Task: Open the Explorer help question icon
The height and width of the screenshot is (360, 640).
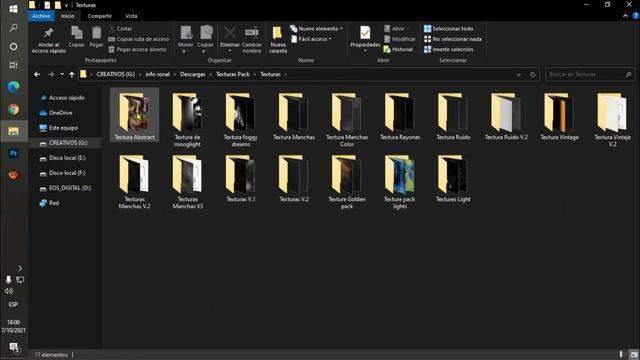Action: pyautogui.click(x=635, y=16)
